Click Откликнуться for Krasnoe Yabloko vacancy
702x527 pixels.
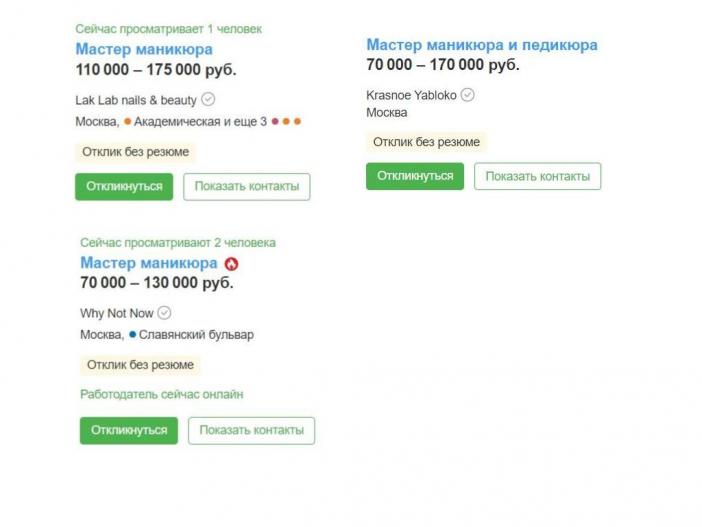click(415, 176)
